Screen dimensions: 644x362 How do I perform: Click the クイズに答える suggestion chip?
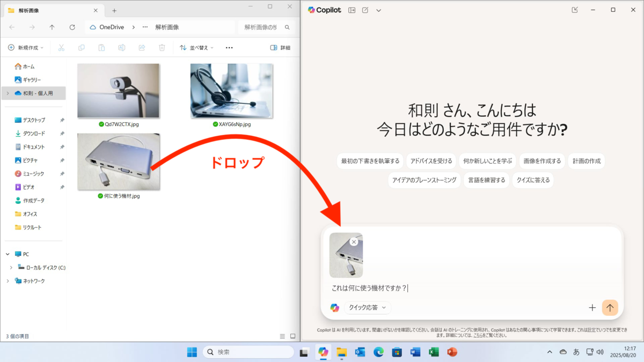(x=533, y=180)
